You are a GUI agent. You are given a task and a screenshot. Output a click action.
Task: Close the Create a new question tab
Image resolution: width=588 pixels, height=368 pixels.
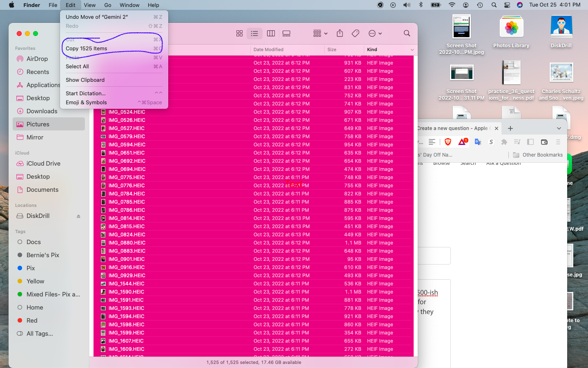click(497, 128)
